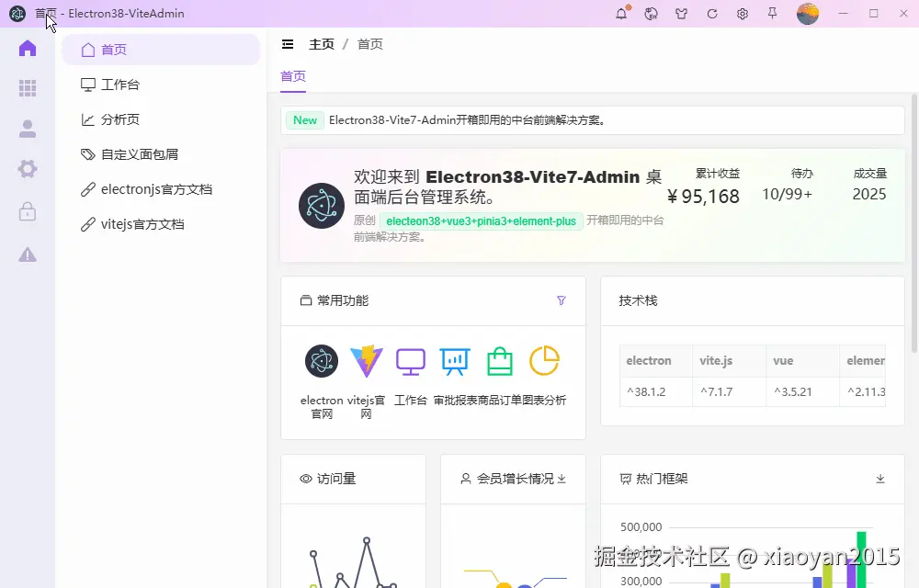Toggle pin-always-on-top in the title bar
Viewport: 919px width, 588px height.
coord(773,14)
